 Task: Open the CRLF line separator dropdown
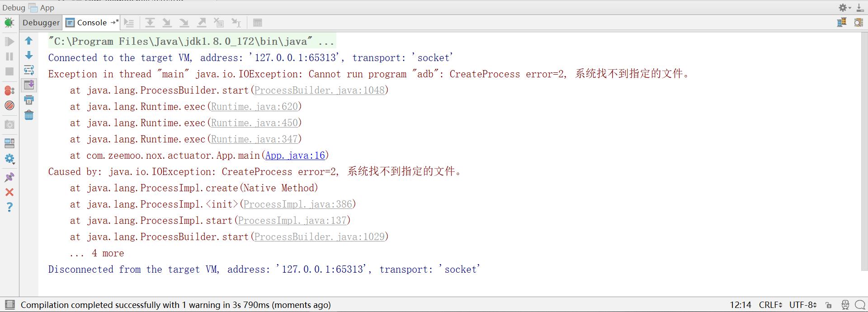tap(770, 305)
